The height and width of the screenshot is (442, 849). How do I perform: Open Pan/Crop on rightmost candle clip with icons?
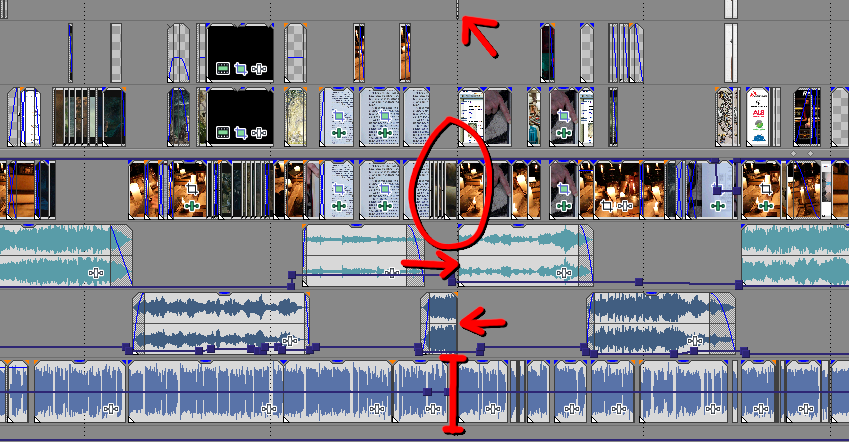765,189
